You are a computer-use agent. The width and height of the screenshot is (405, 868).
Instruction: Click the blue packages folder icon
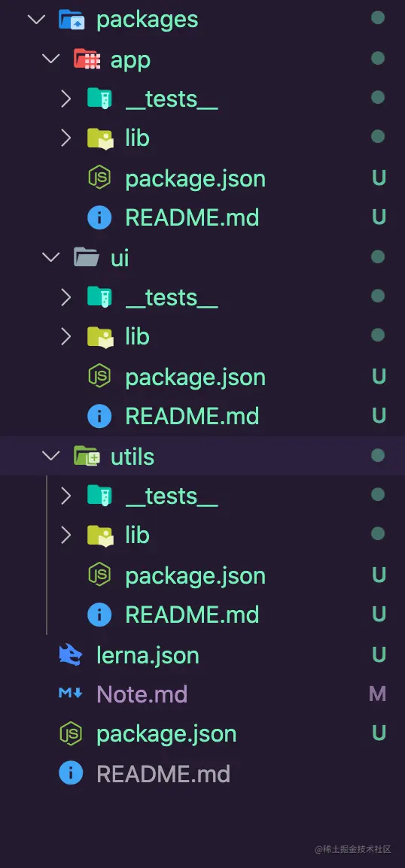[72, 20]
